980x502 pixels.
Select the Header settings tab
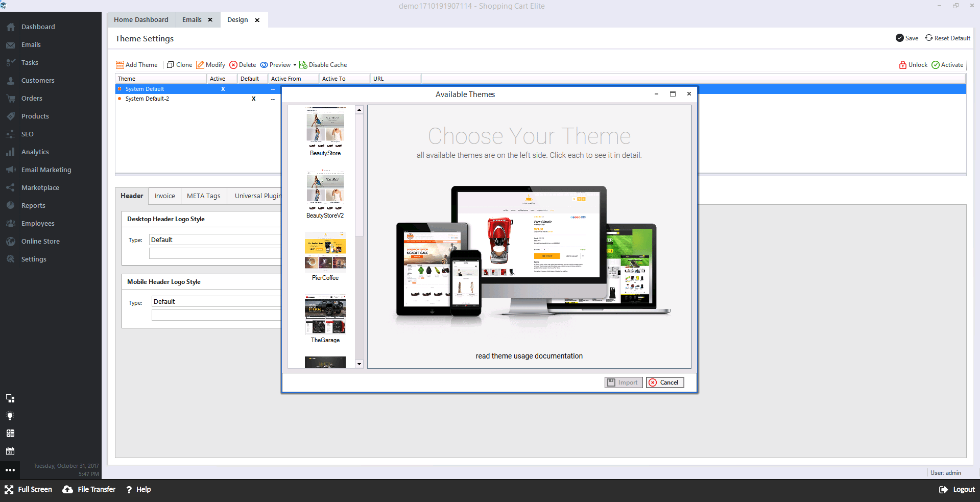point(132,196)
